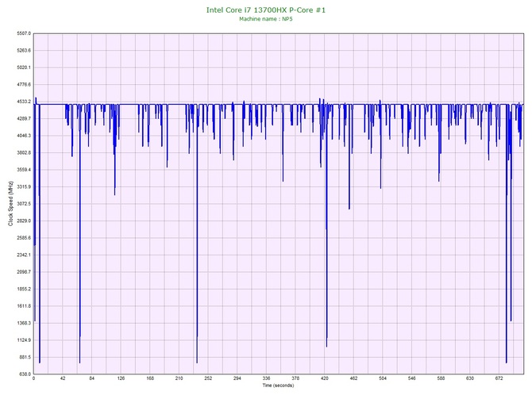Click the chart title Intel Core i7 13700HX P-Core #1
532x399 pixels.
tap(266, 10)
